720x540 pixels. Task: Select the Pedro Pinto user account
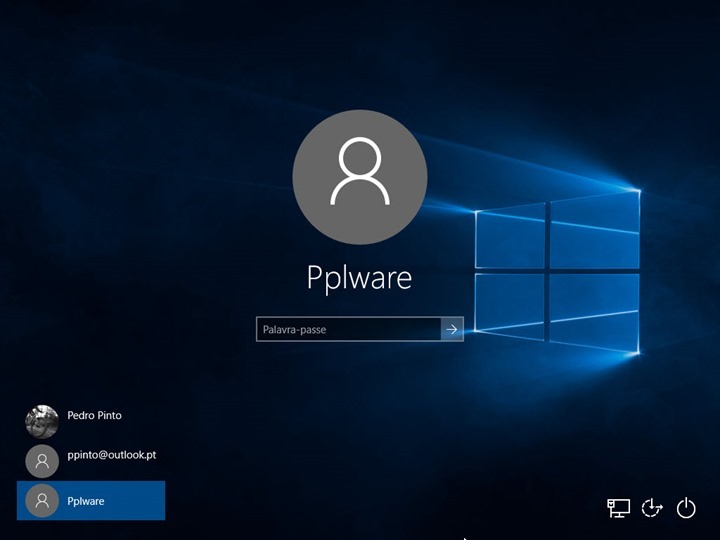[x=91, y=422]
